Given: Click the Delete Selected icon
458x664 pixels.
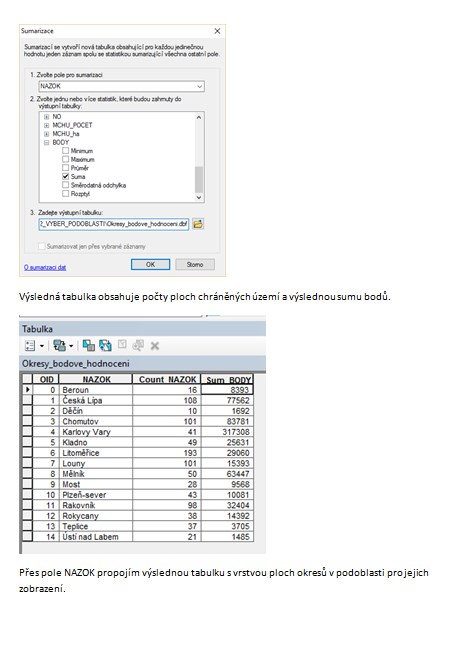Looking at the screenshot, I should [x=155, y=346].
